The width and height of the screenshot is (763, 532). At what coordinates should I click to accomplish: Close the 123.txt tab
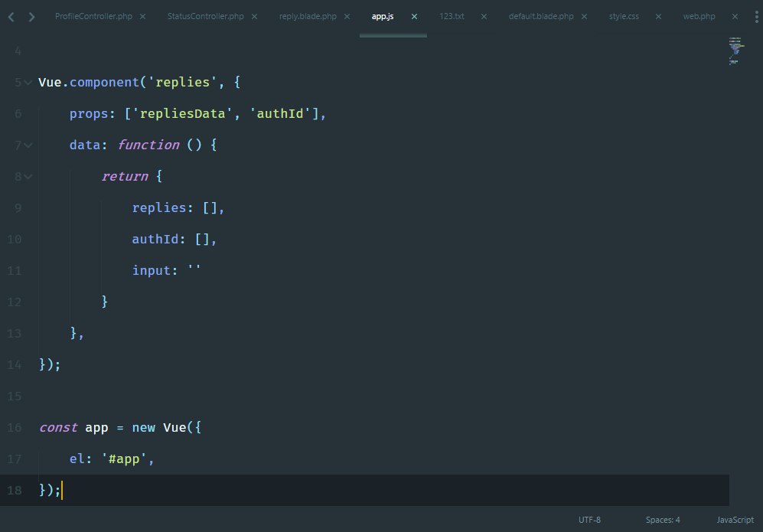click(x=484, y=17)
